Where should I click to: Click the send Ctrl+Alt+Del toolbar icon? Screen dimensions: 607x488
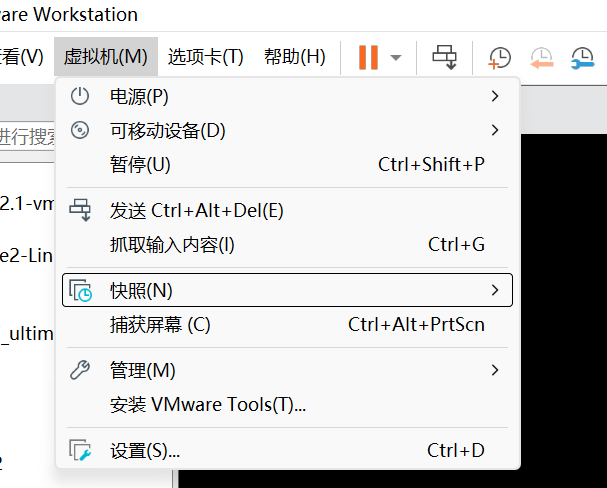click(444, 57)
